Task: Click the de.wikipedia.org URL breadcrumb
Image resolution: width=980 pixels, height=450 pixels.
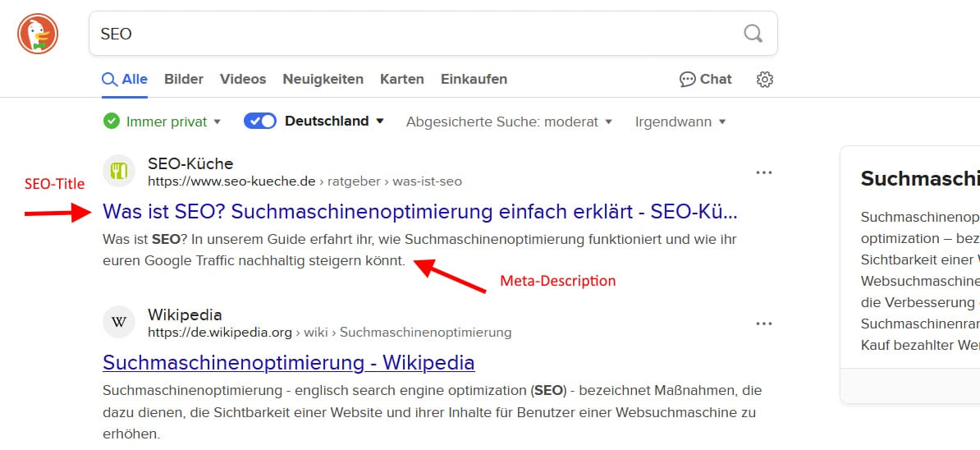Action: (x=330, y=333)
